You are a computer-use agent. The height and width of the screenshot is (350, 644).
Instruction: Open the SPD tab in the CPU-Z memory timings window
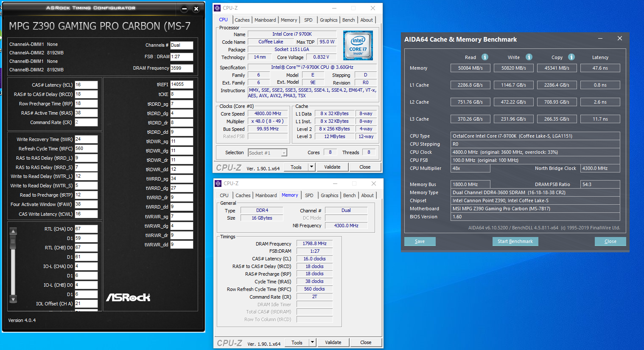click(309, 195)
